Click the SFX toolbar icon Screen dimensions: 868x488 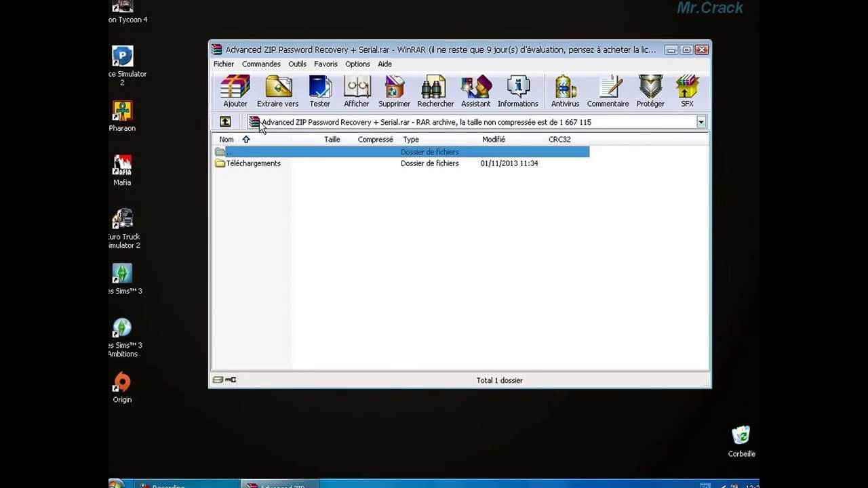pos(687,91)
